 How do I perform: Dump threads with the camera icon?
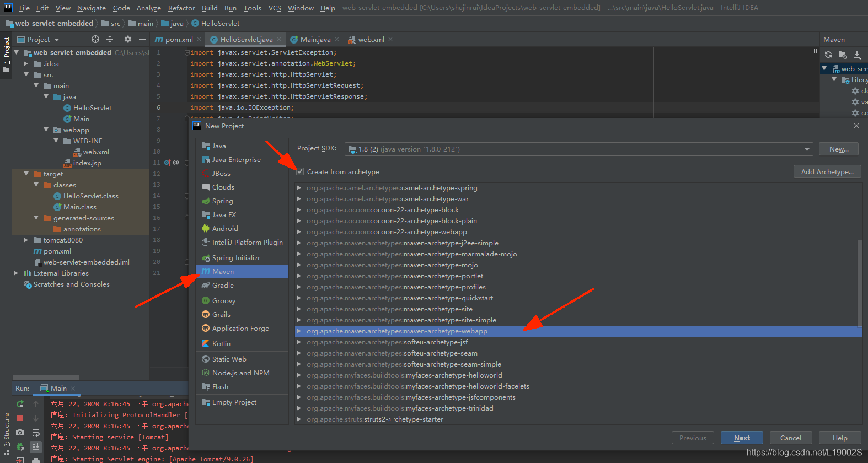click(20, 433)
